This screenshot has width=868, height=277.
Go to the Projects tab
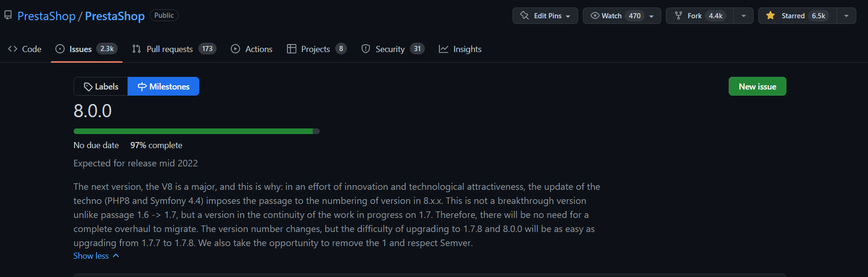[315, 49]
